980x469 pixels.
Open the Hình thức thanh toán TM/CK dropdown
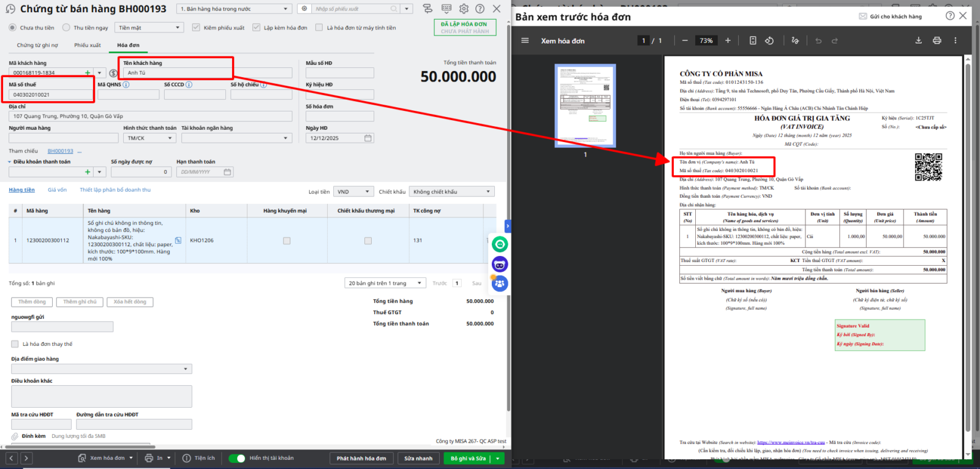click(150, 138)
